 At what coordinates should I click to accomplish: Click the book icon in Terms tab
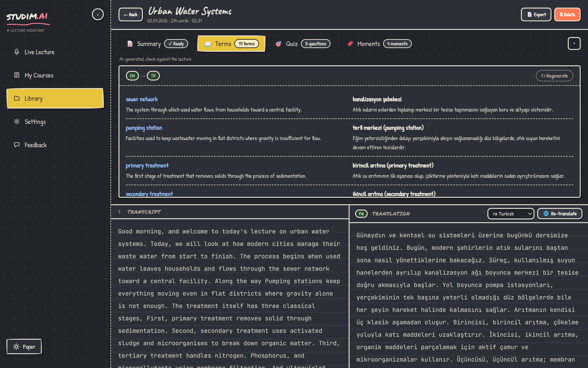(x=208, y=44)
